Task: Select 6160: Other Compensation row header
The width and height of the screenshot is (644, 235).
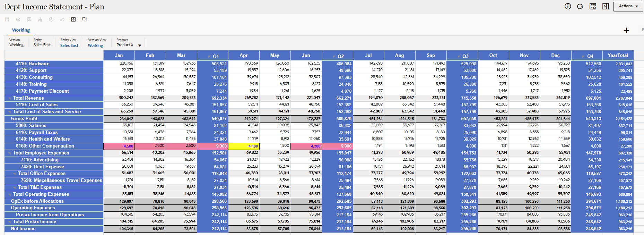Action: click(x=54, y=146)
